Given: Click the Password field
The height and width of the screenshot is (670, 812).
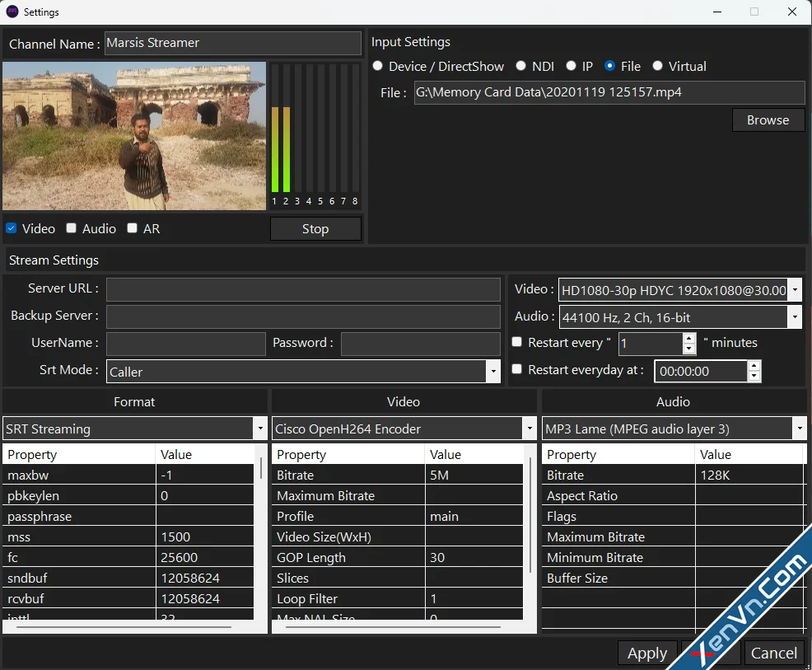Looking at the screenshot, I should (x=421, y=344).
